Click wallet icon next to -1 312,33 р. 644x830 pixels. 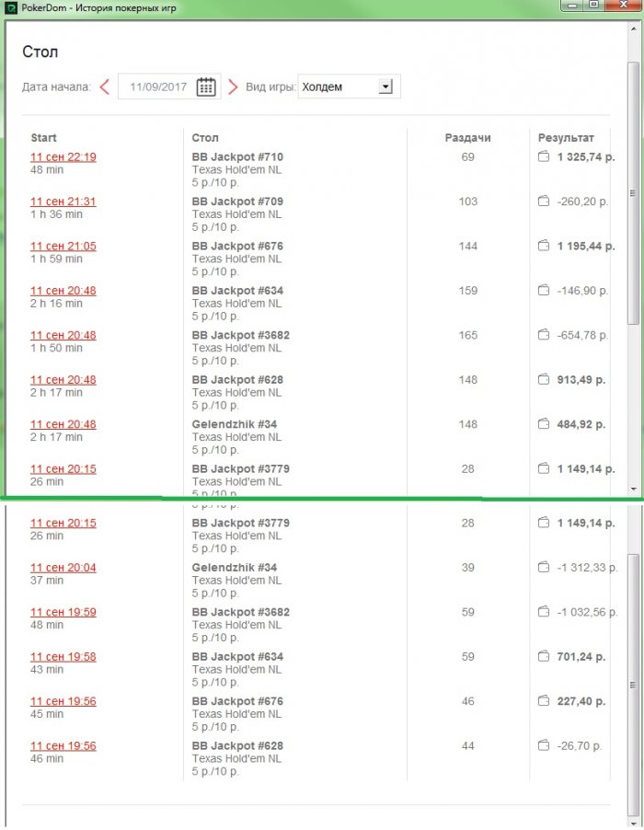(x=544, y=567)
